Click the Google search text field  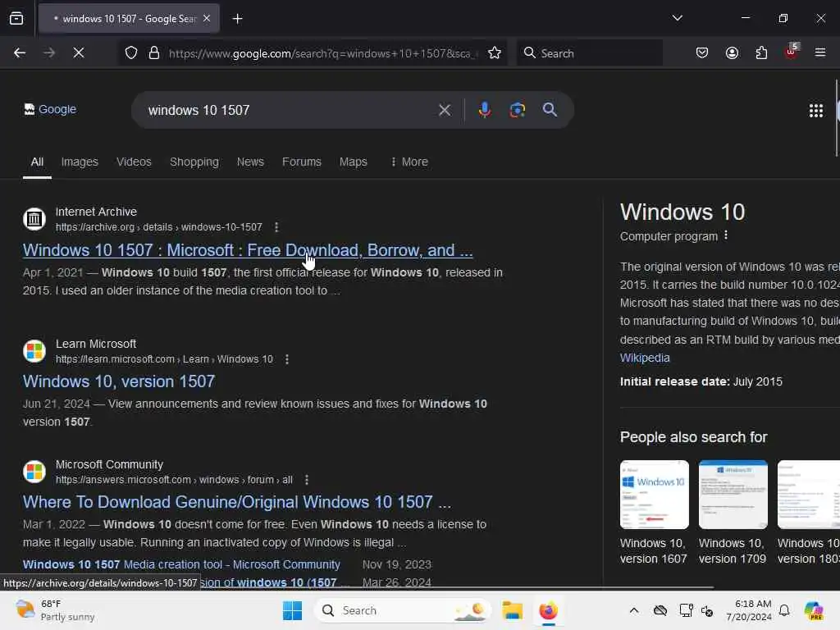290,111
